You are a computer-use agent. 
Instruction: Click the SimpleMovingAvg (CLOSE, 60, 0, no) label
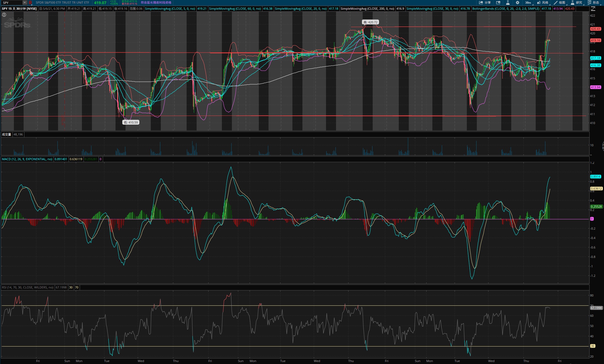click(235, 9)
